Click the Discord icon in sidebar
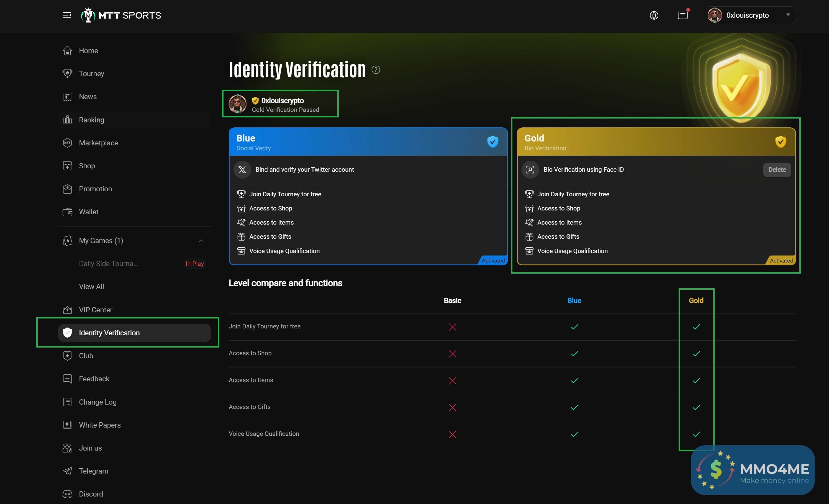Viewport: 829px width, 504px height. [67, 494]
